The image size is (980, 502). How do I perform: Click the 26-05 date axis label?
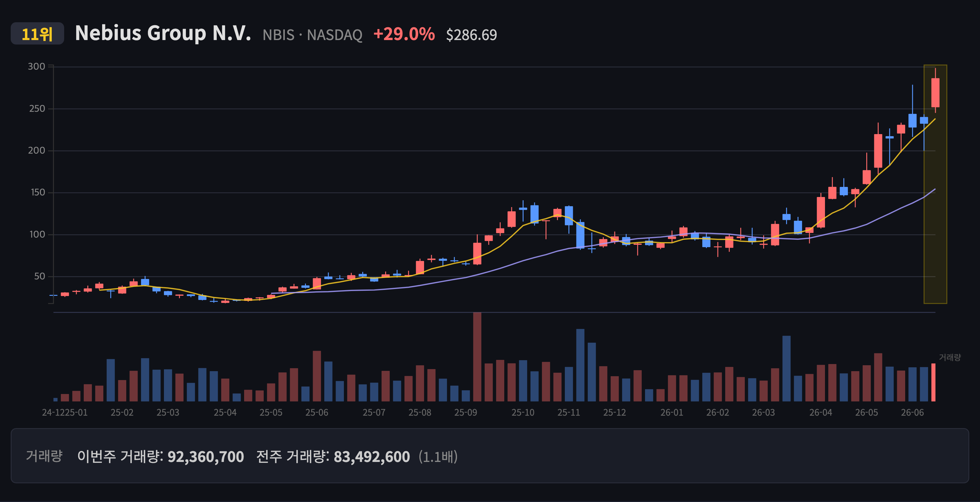point(867,412)
